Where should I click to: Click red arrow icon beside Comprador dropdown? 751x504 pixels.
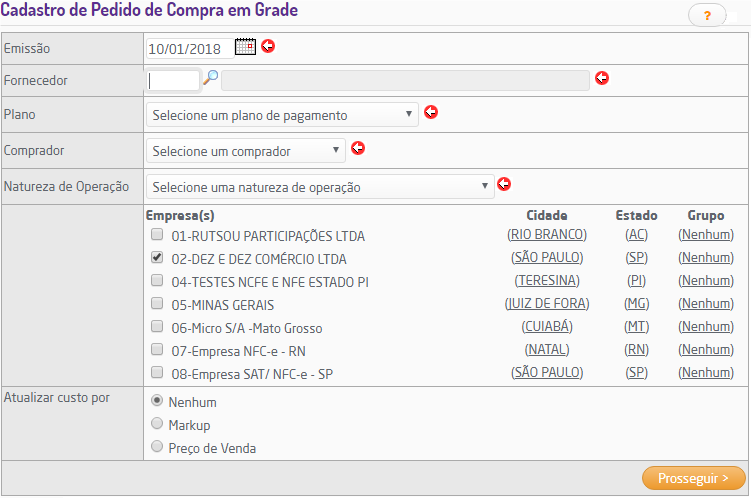pos(358,149)
